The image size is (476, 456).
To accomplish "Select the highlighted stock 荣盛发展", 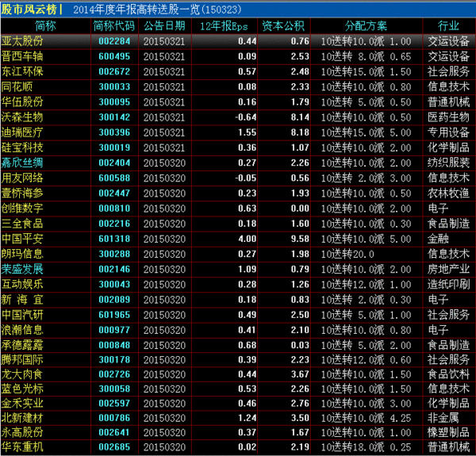I will pyautogui.click(x=22, y=269).
